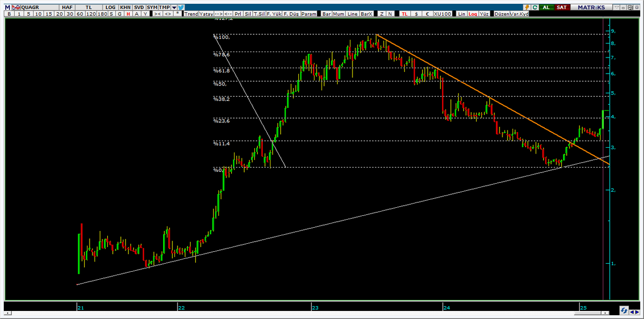
Task: Select the A monthly period button
Action: [137, 14]
